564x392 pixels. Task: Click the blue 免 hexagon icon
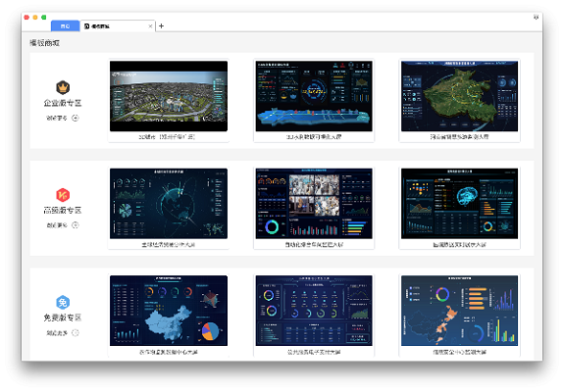tap(63, 302)
